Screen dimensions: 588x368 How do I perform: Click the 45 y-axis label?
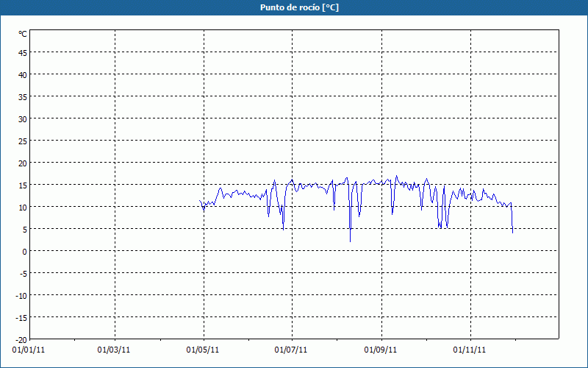[x=23, y=53]
